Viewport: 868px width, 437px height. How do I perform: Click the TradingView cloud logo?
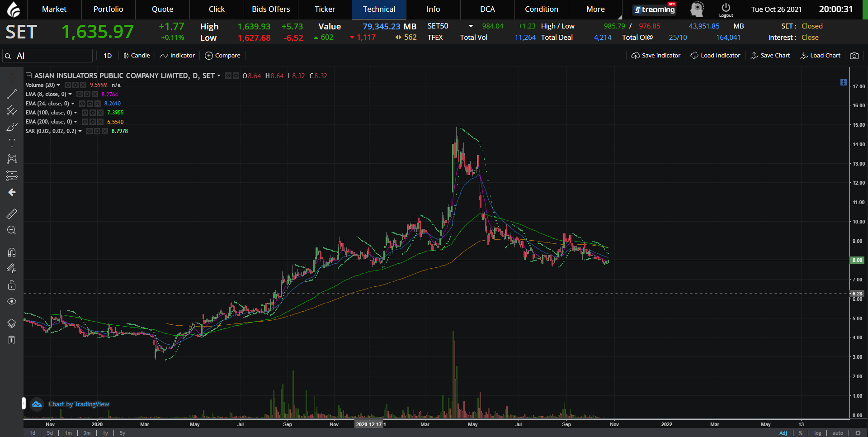pos(37,404)
